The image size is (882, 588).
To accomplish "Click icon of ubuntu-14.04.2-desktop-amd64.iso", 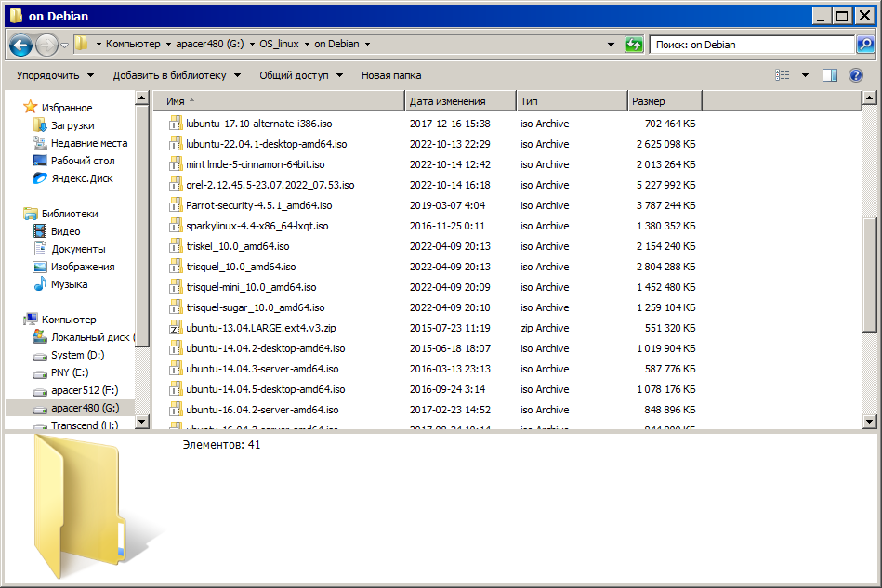I will [x=176, y=348].
